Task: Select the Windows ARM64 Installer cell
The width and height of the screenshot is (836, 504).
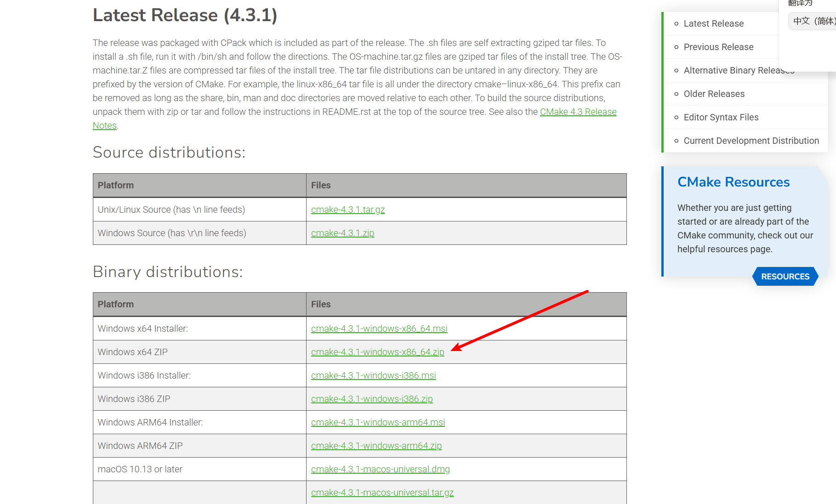Action: click(199, 422)
